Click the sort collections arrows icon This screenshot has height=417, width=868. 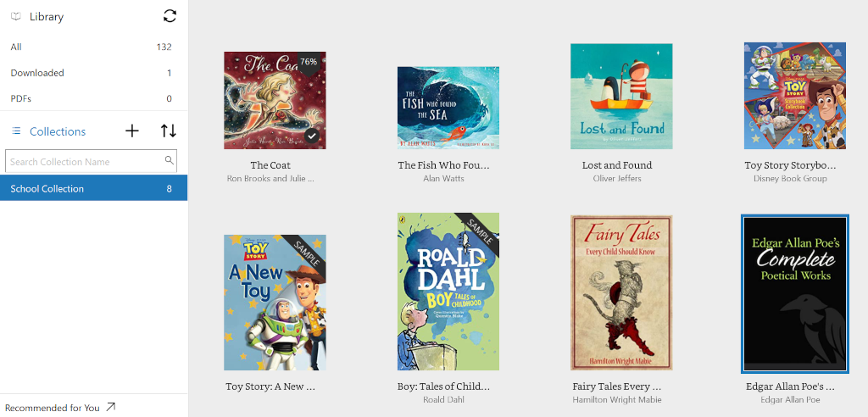tap(169, 131)
